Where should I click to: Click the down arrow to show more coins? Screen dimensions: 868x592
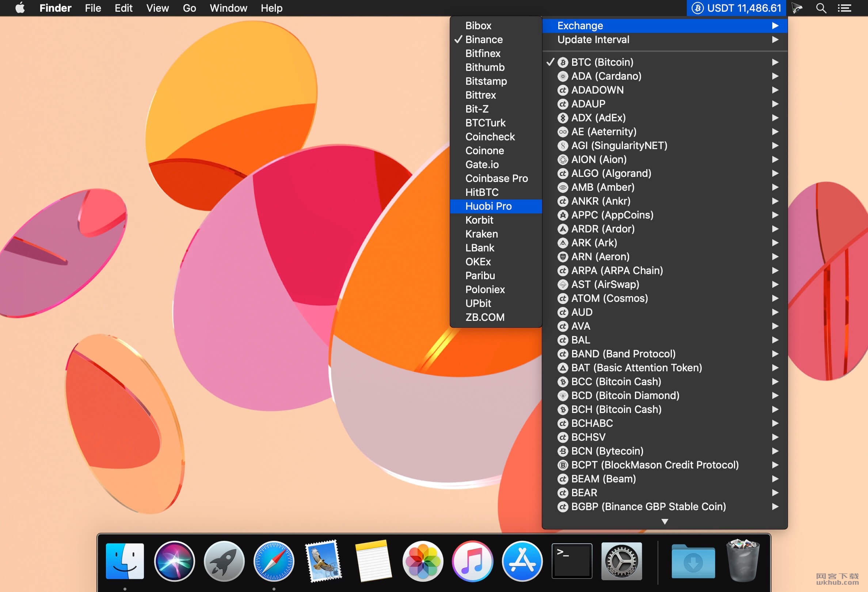tap(665, 522)
